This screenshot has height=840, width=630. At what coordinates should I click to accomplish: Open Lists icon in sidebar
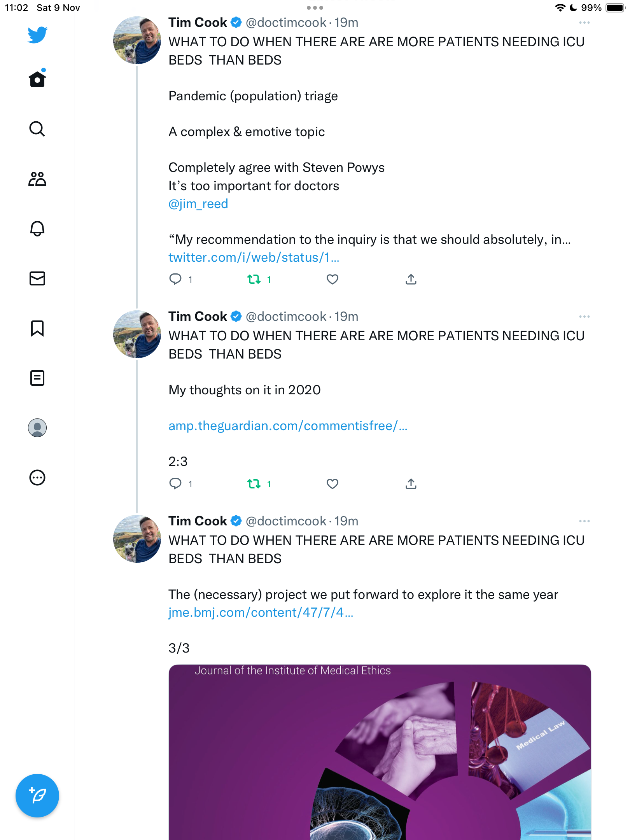(x=37, y=378)
